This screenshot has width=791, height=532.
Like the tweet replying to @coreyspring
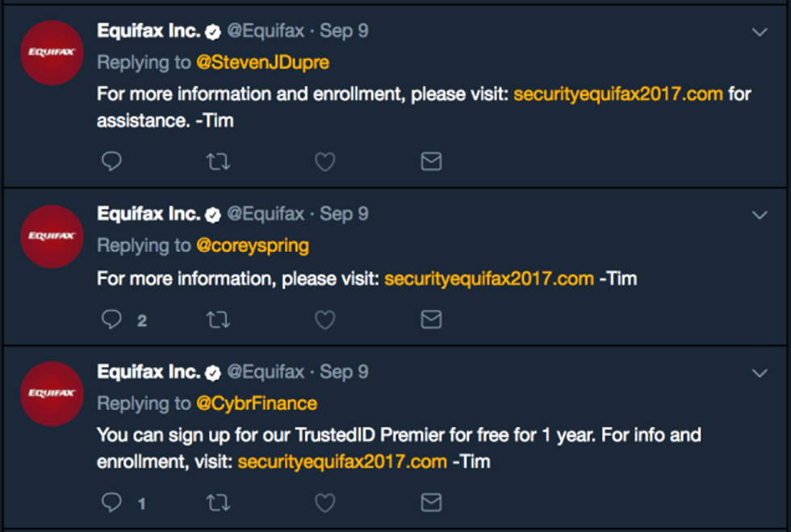coord(324,320)
